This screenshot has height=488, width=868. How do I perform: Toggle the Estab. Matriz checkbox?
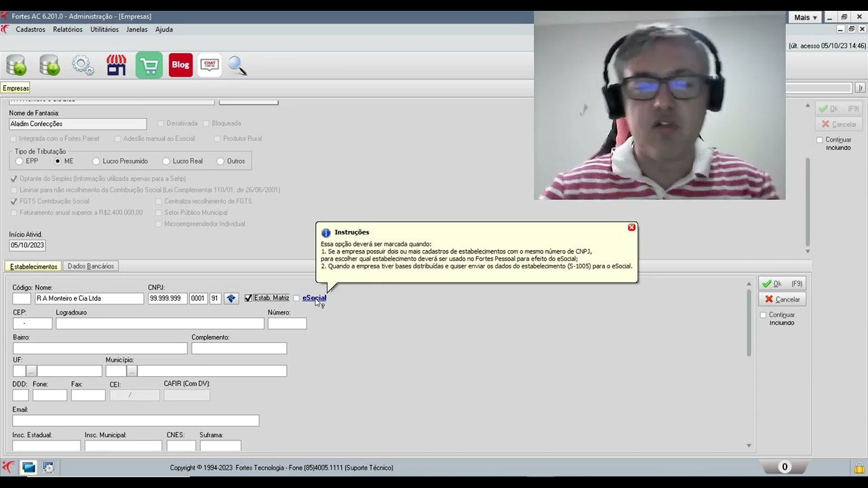pos(248,298)
